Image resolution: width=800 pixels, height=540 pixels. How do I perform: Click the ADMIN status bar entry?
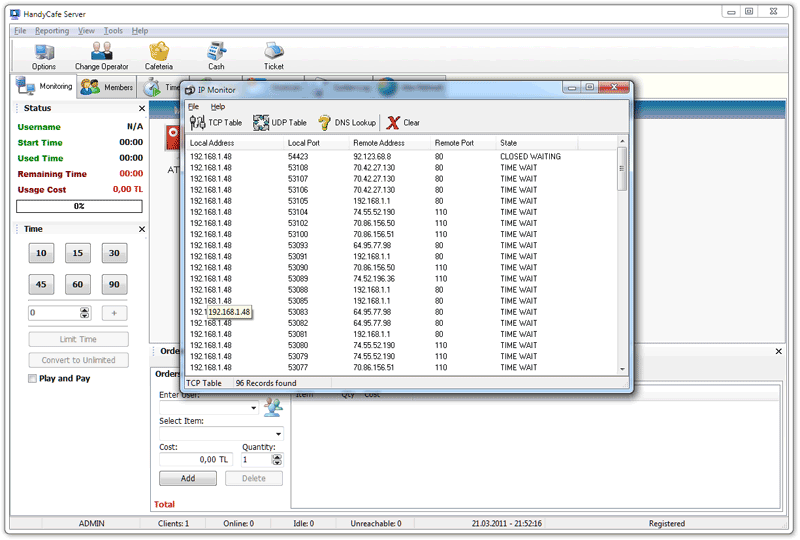(91, 524)
